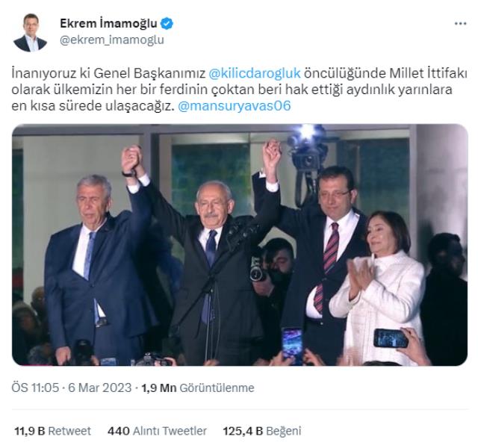Show the 11,9 B Retweet list

(52, 431)
